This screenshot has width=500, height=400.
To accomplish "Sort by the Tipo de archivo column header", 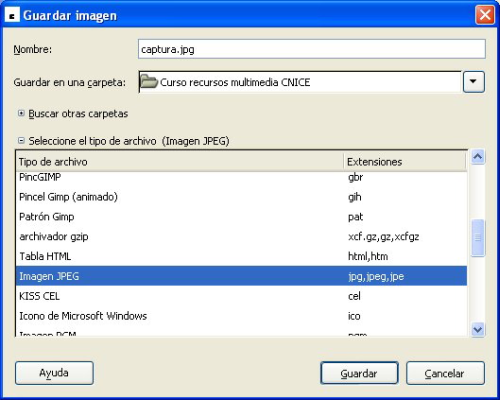I will pyautogui.click(x=179, y=162).
